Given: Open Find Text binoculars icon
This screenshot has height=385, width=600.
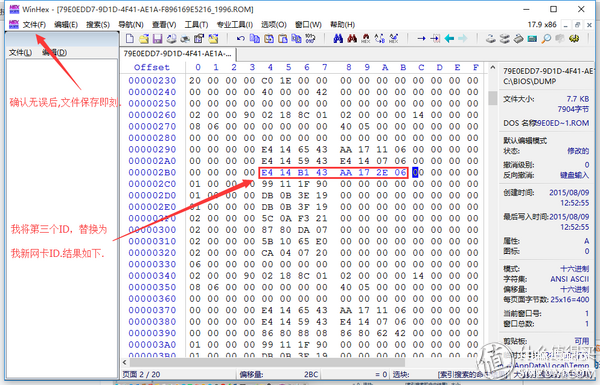Looking at the screenshot, I should (338, 39).
